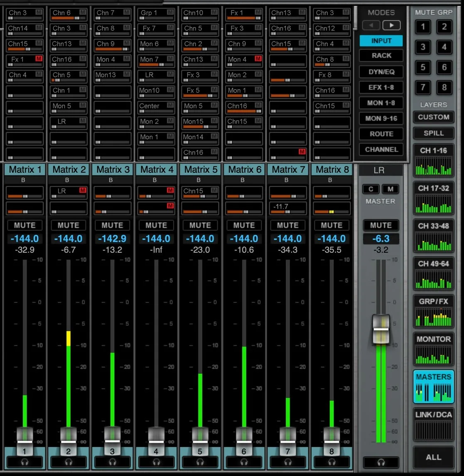464x476 pixels.
Task: Click the headphone icon under Matrix 2
Action: pos(69,462)
